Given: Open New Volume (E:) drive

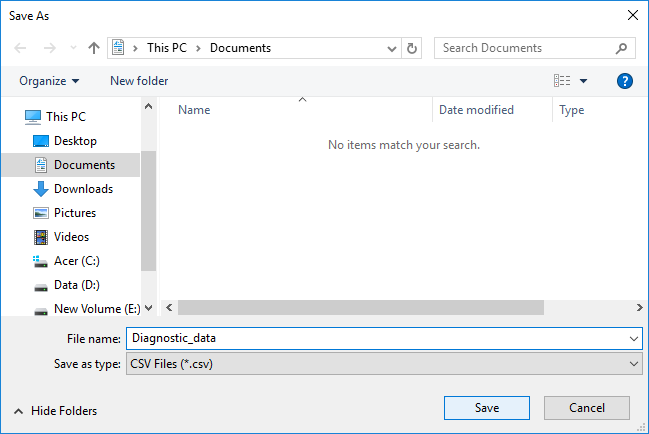Looking at the screenshot, I should (87, 309).
